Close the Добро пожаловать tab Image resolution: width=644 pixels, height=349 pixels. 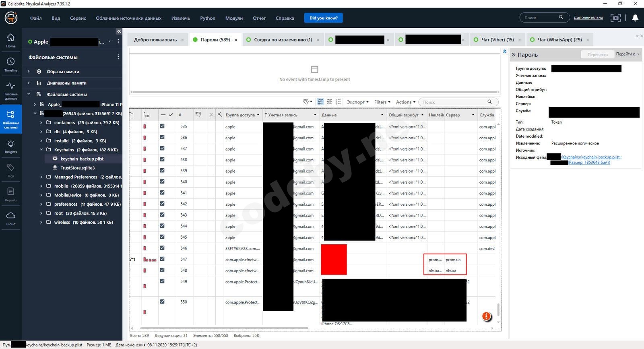pos(182,40)
